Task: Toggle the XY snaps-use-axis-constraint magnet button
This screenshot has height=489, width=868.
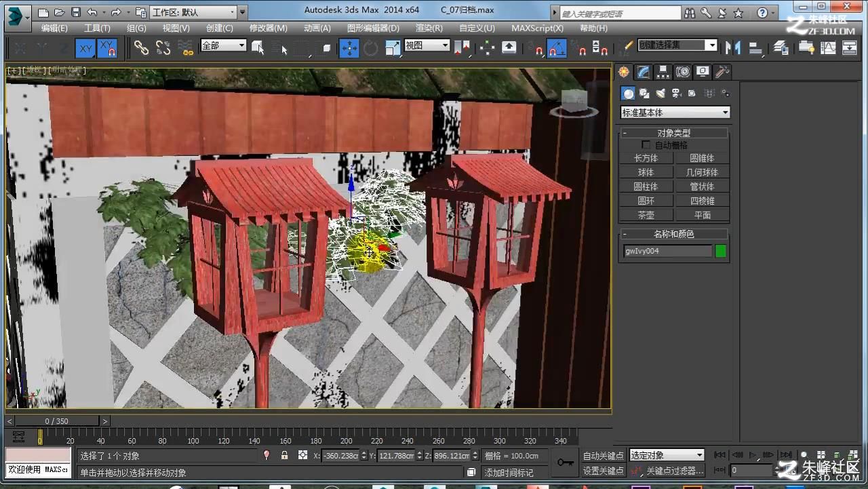Action: coord(107,48)
